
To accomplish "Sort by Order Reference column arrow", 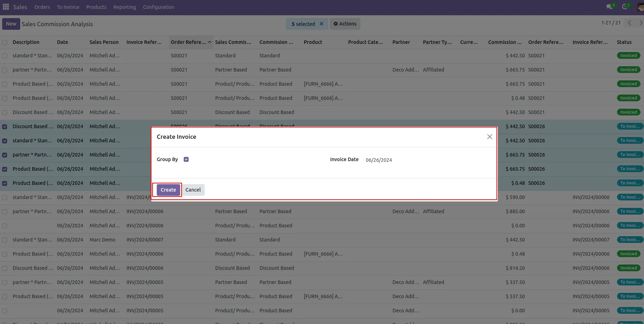I will 210,42.
